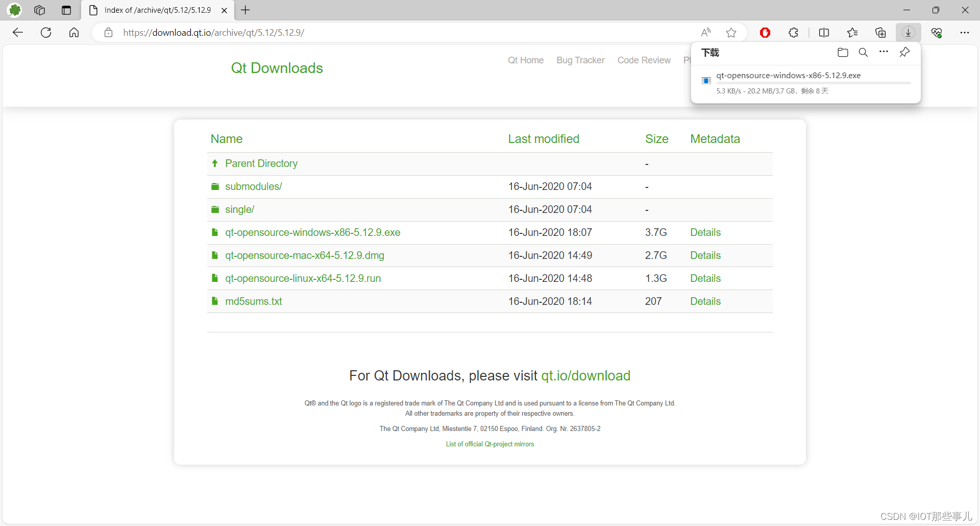The height and width of the screenshot is (526, 980).
Task: Click the exe file icon in downloads
Action: [x=706, y=81]
